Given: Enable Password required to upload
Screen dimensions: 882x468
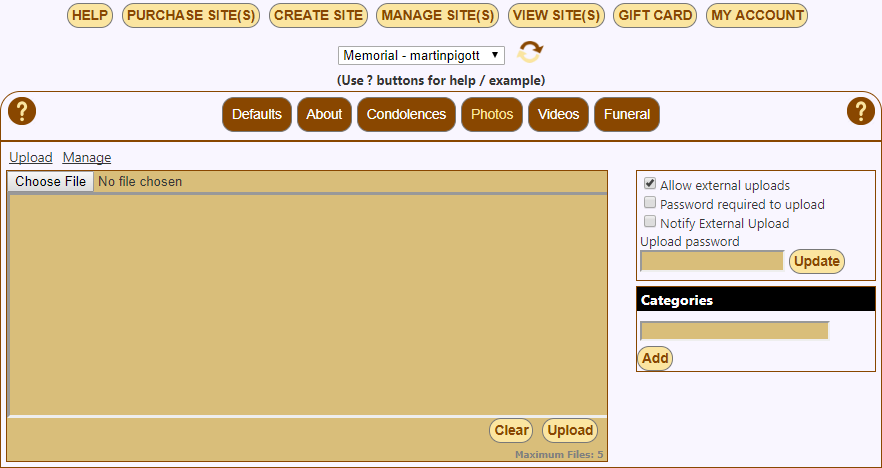Looking at the screenshot, I should [650, 204].
